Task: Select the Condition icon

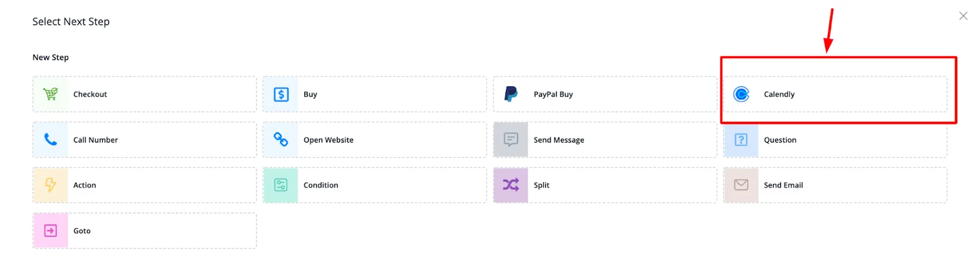Action: tap(281, 185)
